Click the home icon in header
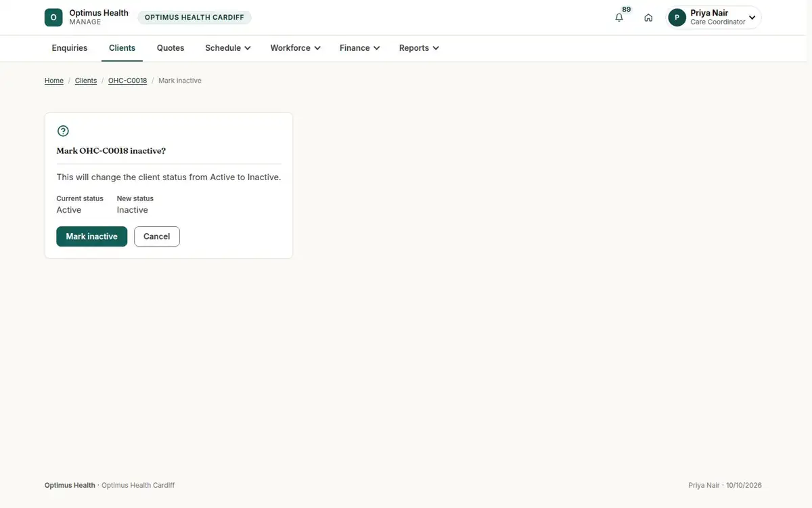 [x=648, y=18]
